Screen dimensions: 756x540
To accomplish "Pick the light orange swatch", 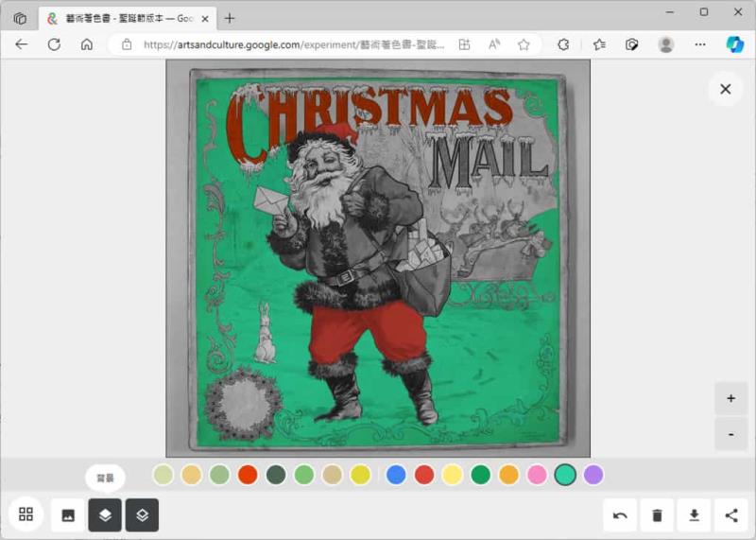I will 192,475.
